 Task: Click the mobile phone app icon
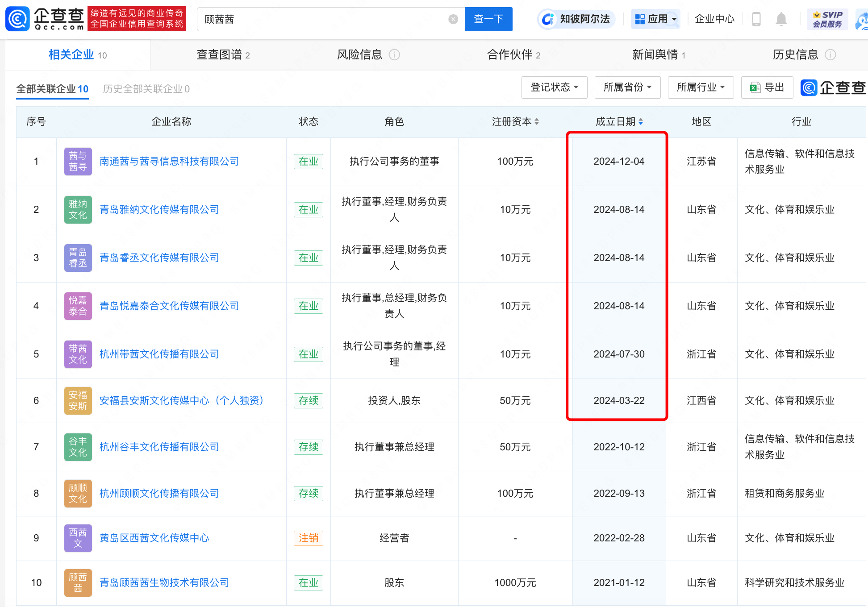756,19
